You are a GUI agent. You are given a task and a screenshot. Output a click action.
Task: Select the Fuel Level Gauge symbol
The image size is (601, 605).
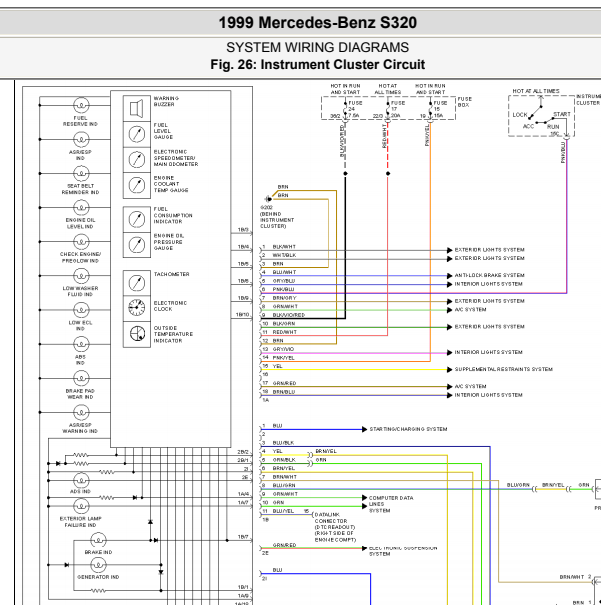pyautogui.click(x=137, y=134)
